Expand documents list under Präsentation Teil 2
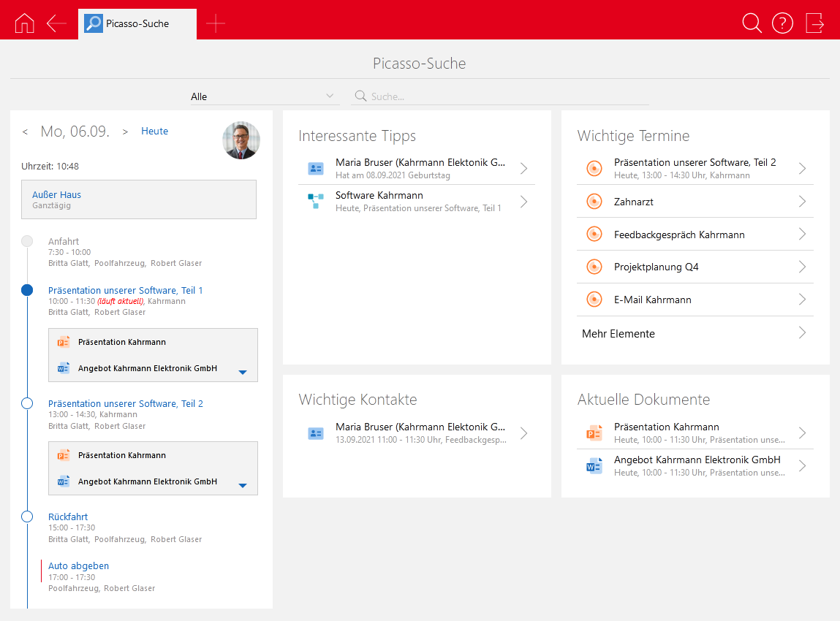The image size is (840, 621). 243,486
